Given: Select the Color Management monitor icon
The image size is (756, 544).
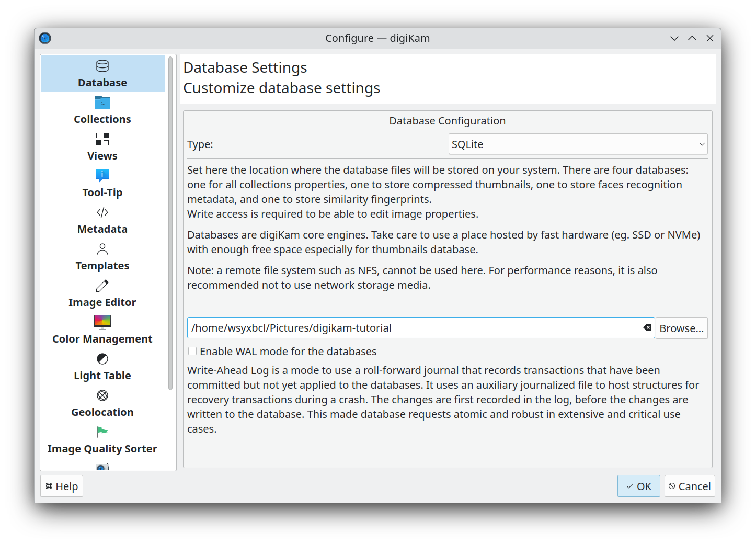Looking at the screenshot, I should click(x=102, y=322).
